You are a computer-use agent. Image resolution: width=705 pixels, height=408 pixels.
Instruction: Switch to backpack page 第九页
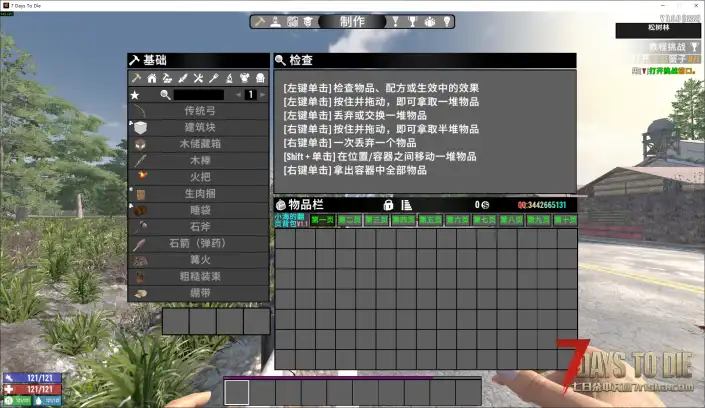[539, 220]
